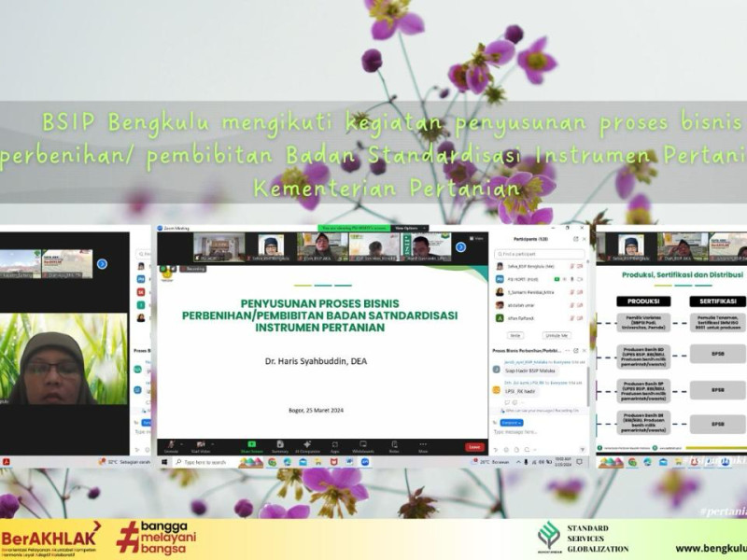Viewport: 747px width, 560px height.
Task: Expand video options arrow beside Start Video
Action: pos(213,444)
